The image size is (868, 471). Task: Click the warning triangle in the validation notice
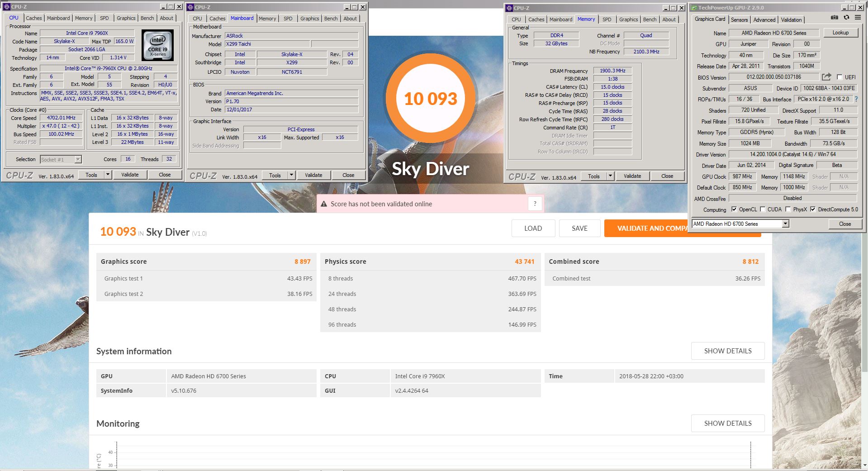(324, 204)
